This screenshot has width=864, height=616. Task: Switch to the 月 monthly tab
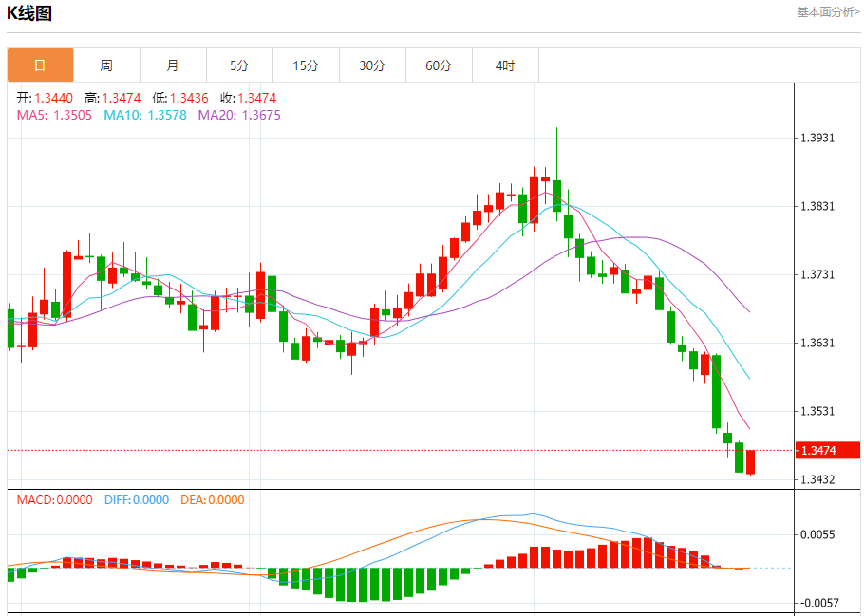(x=173, y=65)
